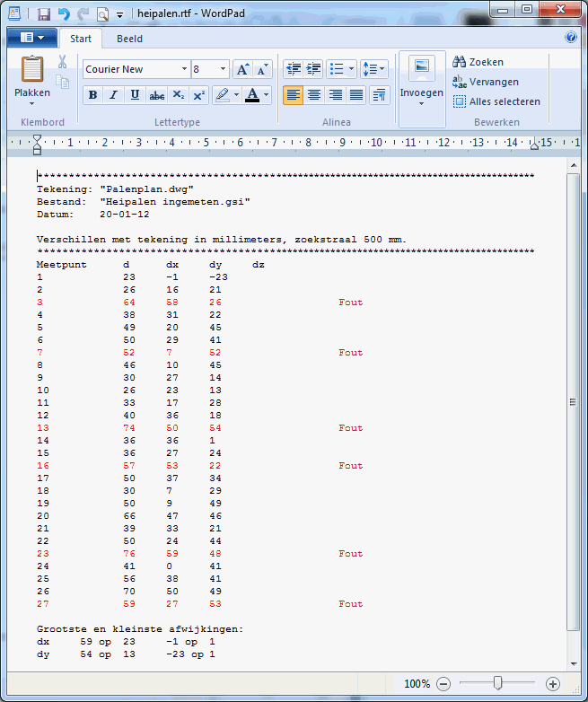Start a bulleted list
This screenshot has width=588, height=702.
(x=337, y=69)
